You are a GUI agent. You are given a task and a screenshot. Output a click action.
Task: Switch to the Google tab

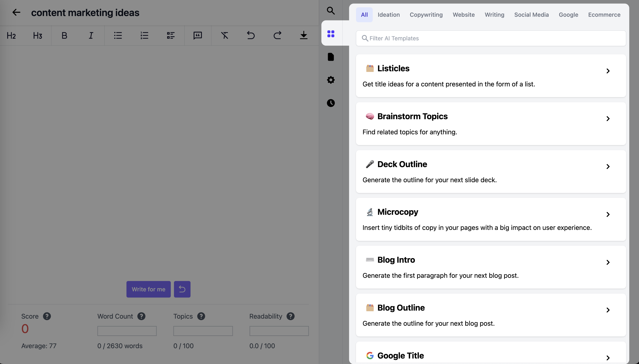pos(568,15)
